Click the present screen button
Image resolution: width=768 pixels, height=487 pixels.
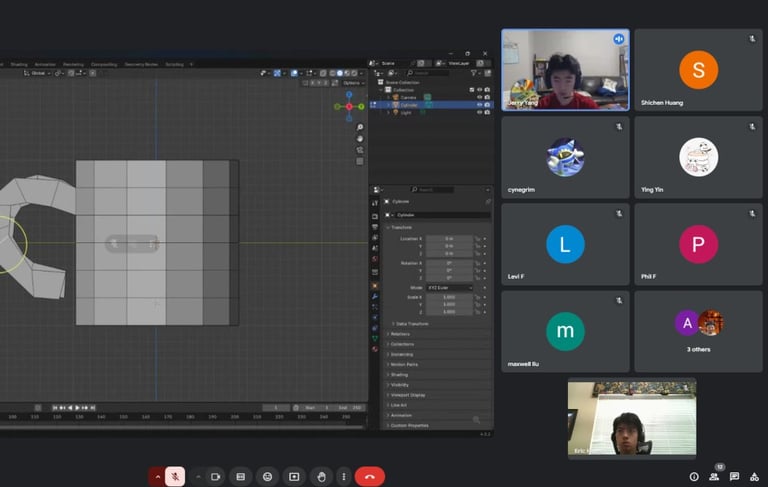tap(294, 476)
